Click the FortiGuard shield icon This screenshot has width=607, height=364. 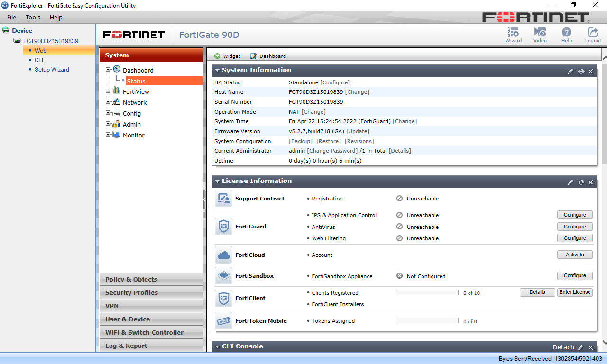pos(223,227)
